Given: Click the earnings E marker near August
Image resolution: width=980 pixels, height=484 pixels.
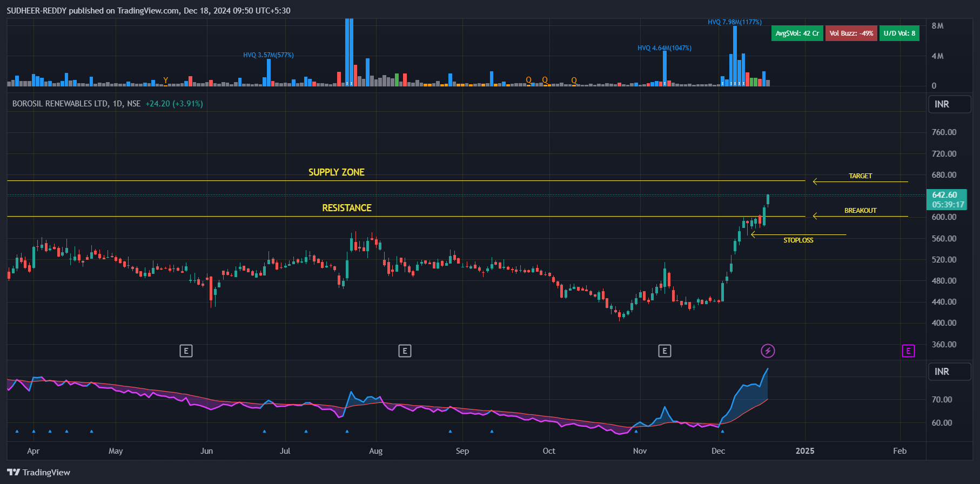Looking at the screenshot, I should click(405, 351).
